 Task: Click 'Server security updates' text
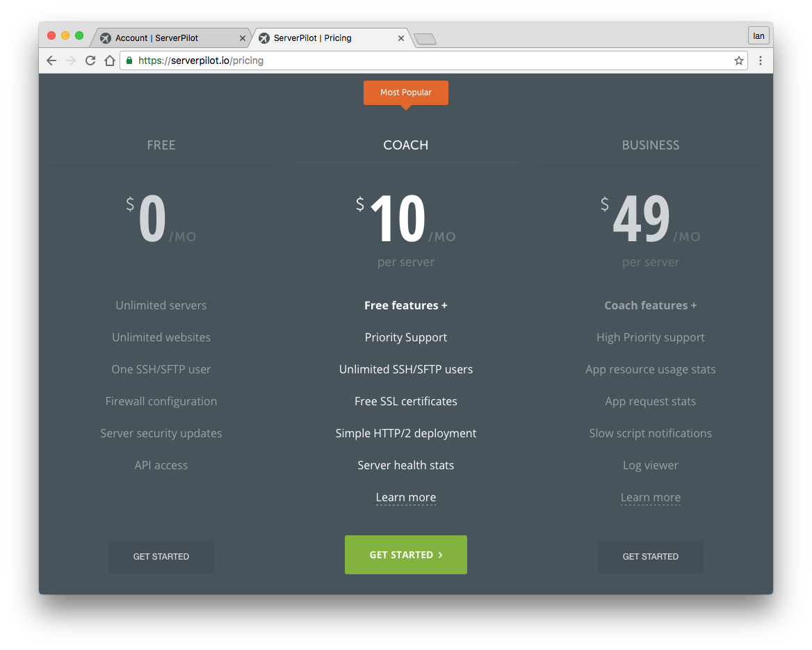tap(161, 434)
